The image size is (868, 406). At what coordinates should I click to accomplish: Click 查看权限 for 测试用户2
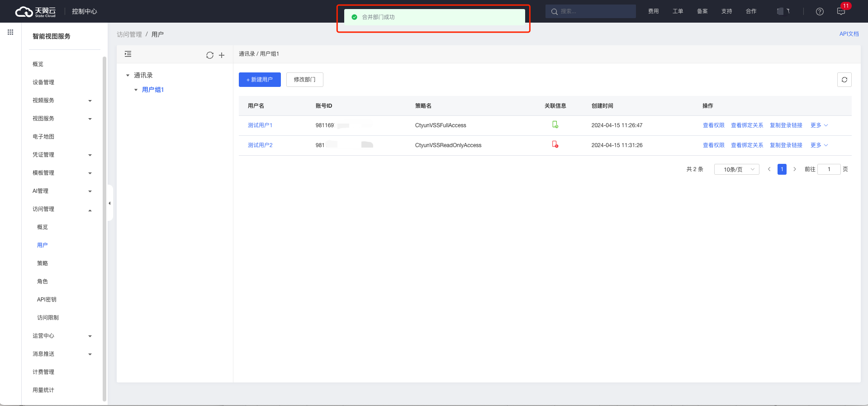coord(714,145)
